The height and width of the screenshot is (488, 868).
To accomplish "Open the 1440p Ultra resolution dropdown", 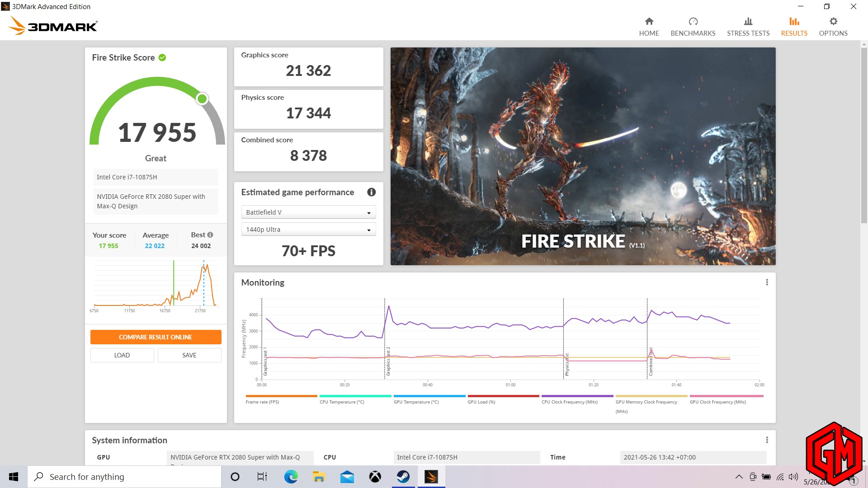I will pos(308,230).
